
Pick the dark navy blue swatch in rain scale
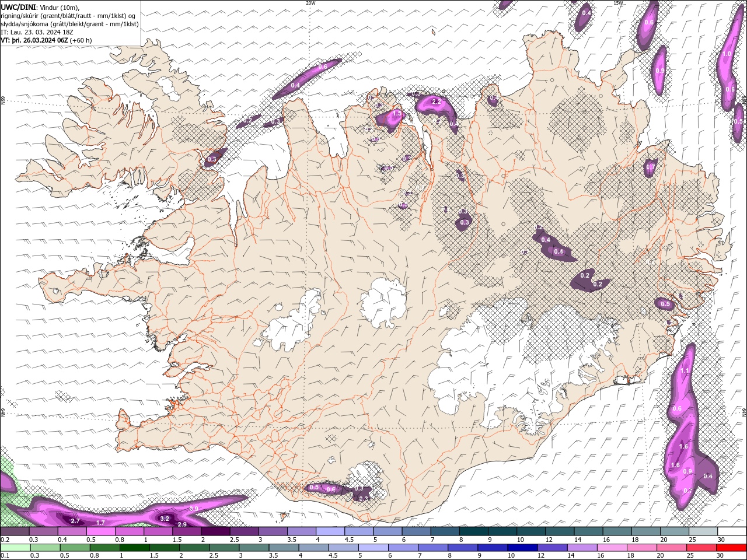[521, 548]
